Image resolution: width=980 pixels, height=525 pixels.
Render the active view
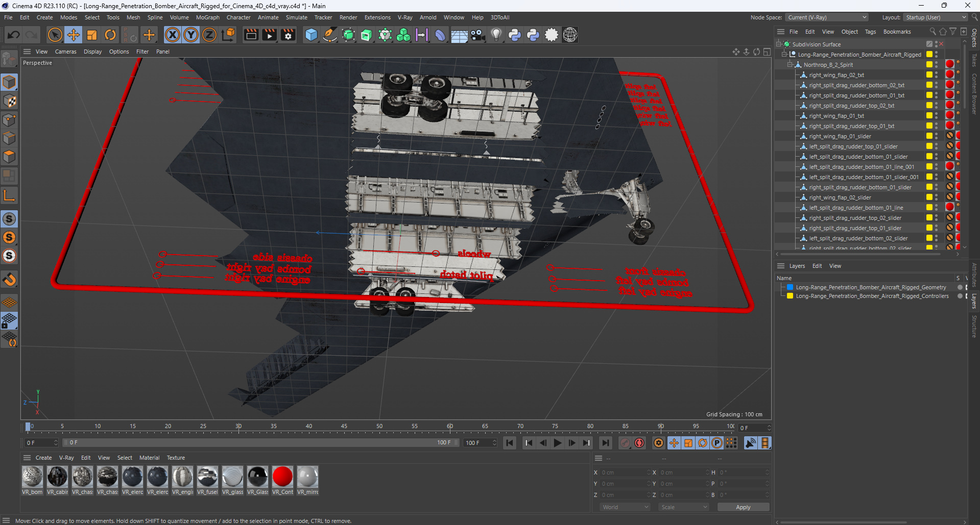point(251,35)
